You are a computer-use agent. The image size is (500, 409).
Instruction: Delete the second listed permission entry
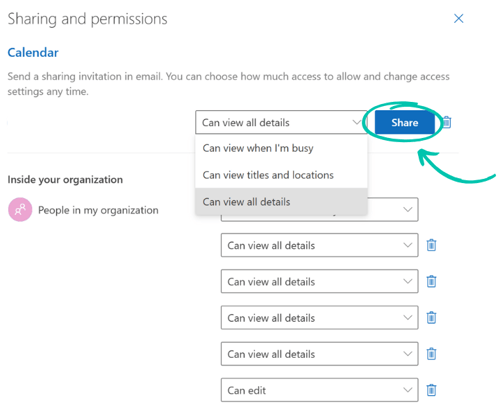pyautogui.click(x=431, y=281)
